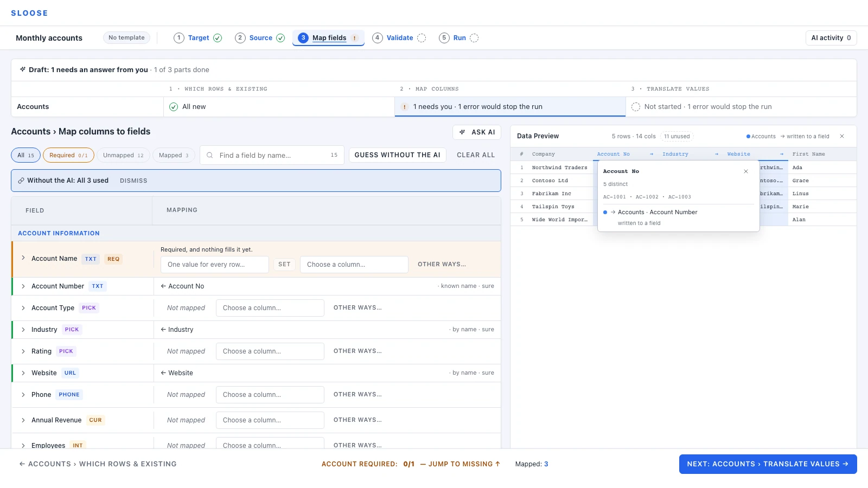Click the green check icon beside Target step
This screenshot has width=868, height=488.
pyautogui.click(x=218, y=38)
